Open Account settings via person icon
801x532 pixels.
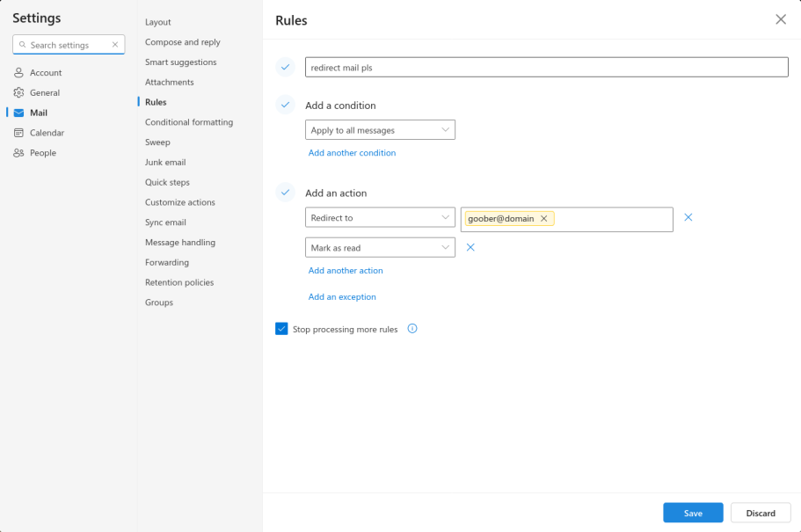18,73
